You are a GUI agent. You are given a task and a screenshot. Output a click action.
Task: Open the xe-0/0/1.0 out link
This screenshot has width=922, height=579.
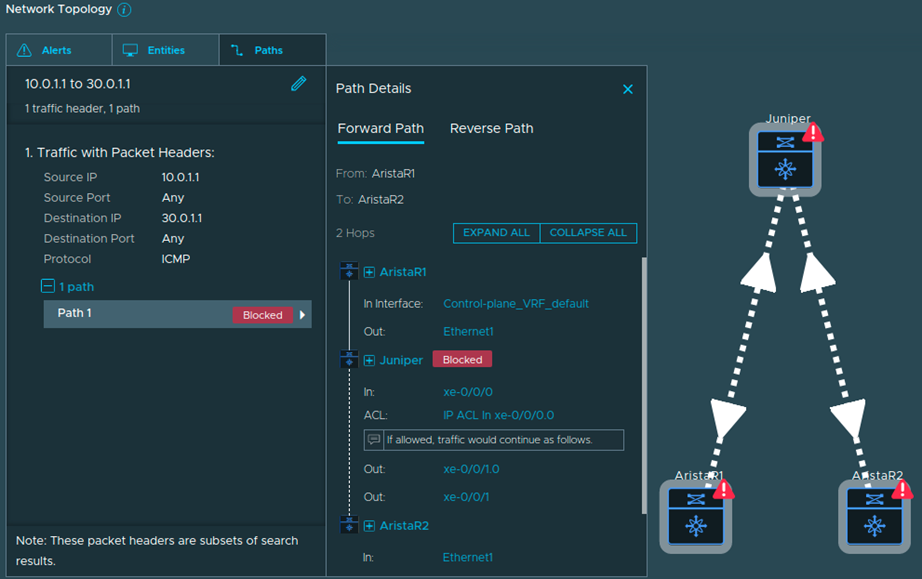point(471,469)
